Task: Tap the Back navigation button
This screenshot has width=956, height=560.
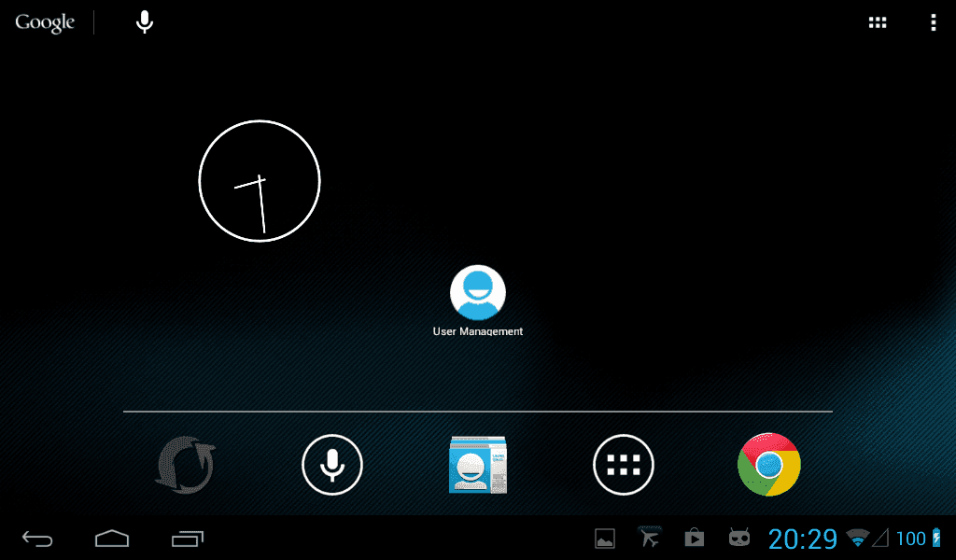Action: (37, 539)
